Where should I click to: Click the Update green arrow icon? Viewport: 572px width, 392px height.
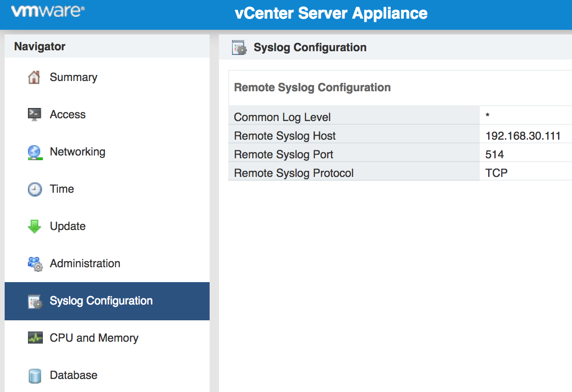pos(34,227)
